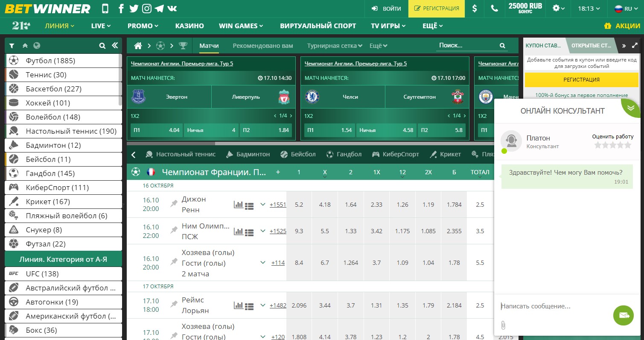644x340 pixels.
Task: Select КиберСпорт (111) in sidebar
Action: pyautogui.click(x=63, y=188)
